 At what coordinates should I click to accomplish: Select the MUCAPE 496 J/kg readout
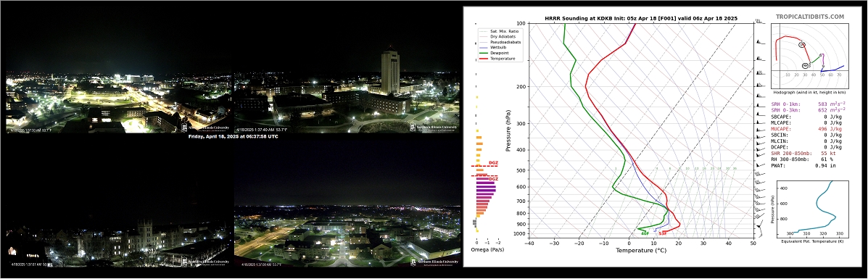tap(806, 128)
